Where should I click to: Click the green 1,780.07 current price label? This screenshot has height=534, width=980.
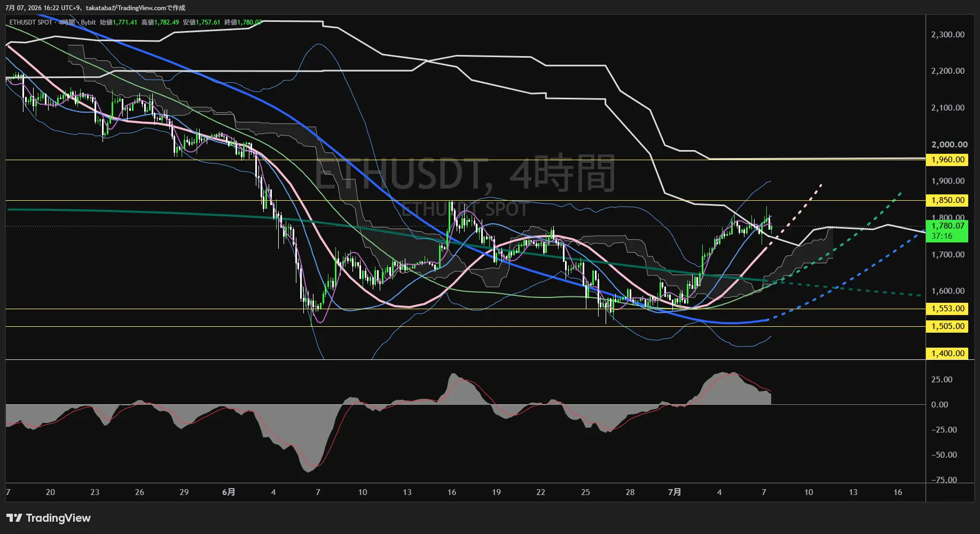point(947,231)
